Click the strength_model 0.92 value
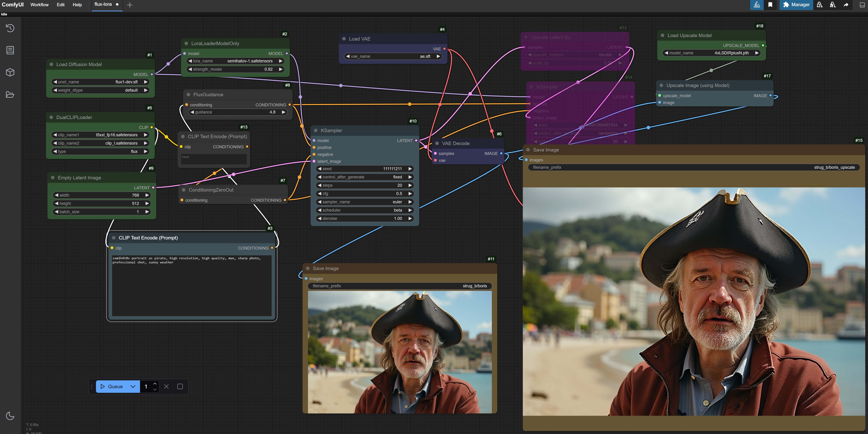Screen dimensions: 868x434 pos(269,69)
